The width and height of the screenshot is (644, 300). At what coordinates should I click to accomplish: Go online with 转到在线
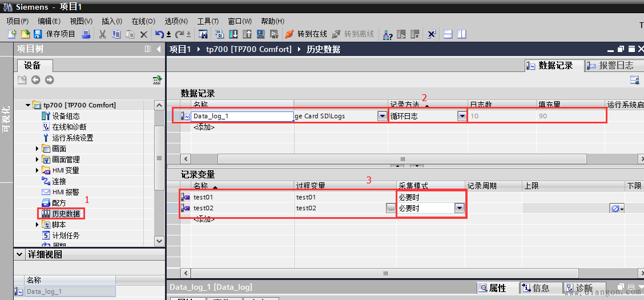point(306,34)
